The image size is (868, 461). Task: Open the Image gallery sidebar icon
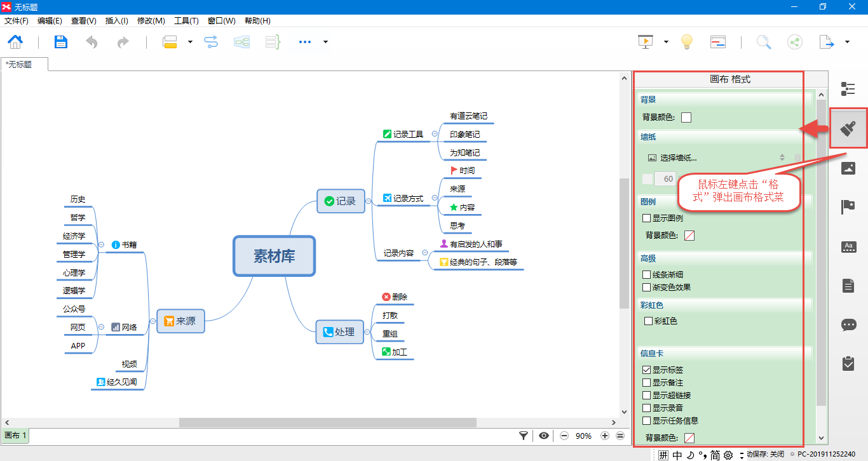(848, 168)
